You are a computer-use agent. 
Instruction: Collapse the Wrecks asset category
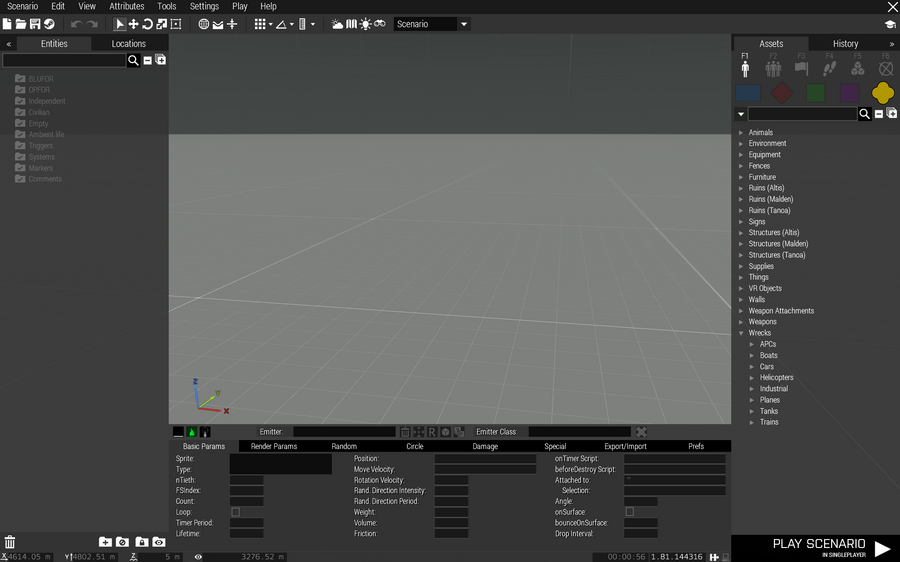tap(741, 333)
